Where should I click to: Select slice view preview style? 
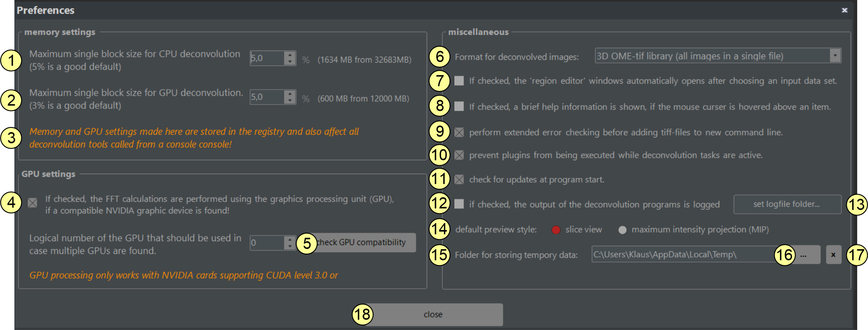coord(556,230)
